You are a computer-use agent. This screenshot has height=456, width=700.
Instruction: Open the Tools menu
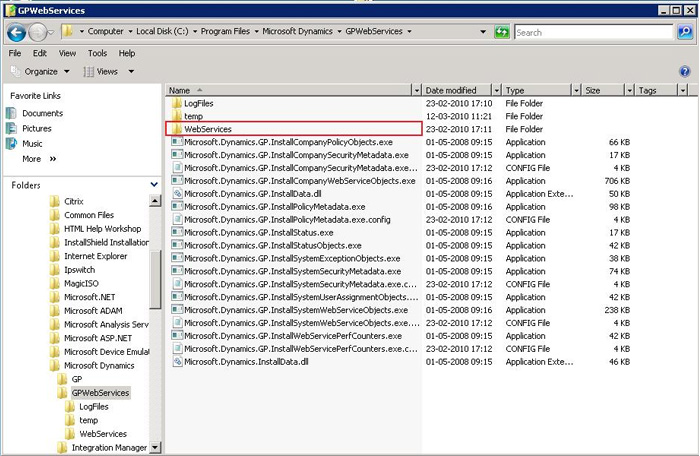click(97, 53)
